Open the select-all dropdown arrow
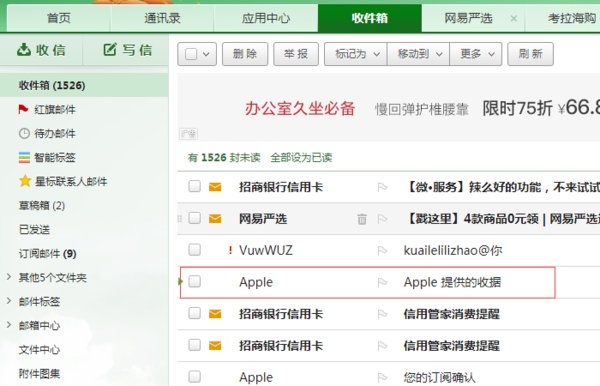 click(206, 54)
